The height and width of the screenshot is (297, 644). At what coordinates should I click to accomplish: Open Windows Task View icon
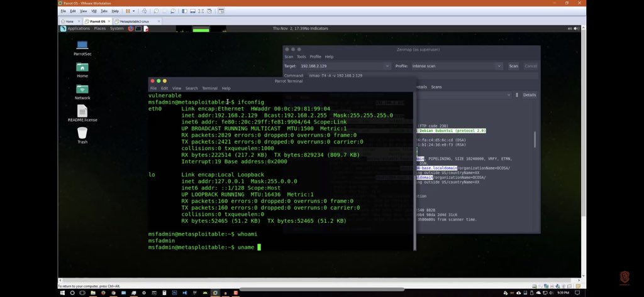[82, 293]
